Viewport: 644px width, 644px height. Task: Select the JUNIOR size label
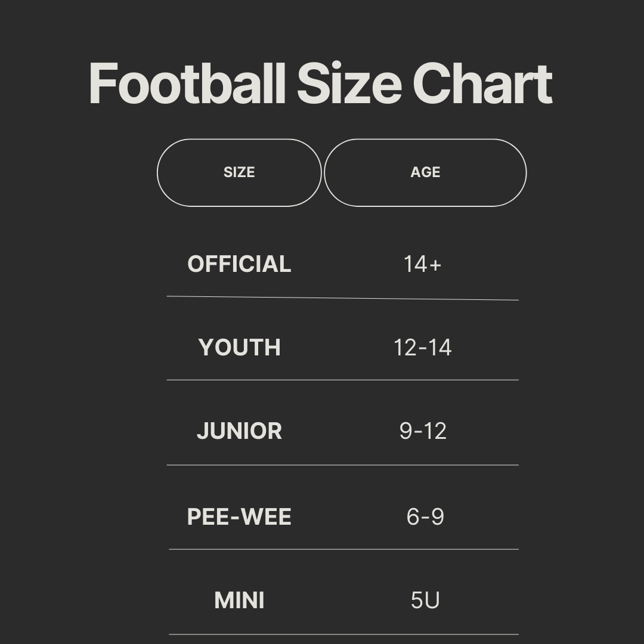pos(239,431)
